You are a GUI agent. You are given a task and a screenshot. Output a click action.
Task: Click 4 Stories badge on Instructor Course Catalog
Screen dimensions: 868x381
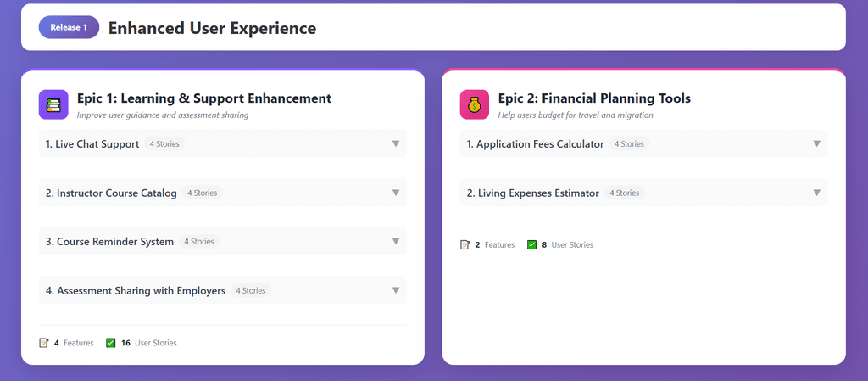tap(202, 193)
